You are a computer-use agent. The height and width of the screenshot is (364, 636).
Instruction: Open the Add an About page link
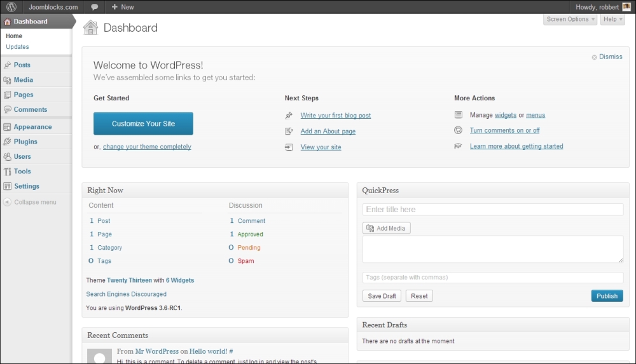[x=328, y=131]
